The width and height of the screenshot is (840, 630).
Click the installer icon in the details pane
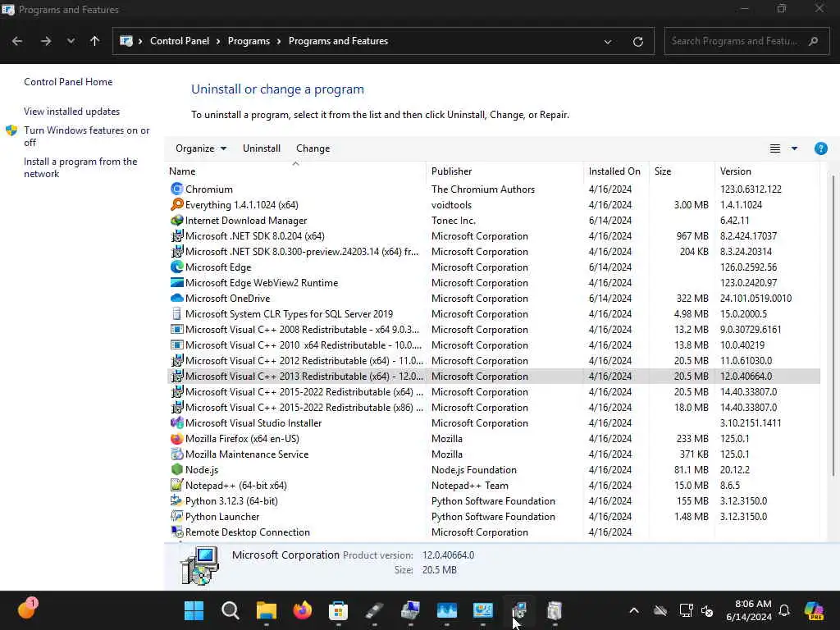pos(200,565)
